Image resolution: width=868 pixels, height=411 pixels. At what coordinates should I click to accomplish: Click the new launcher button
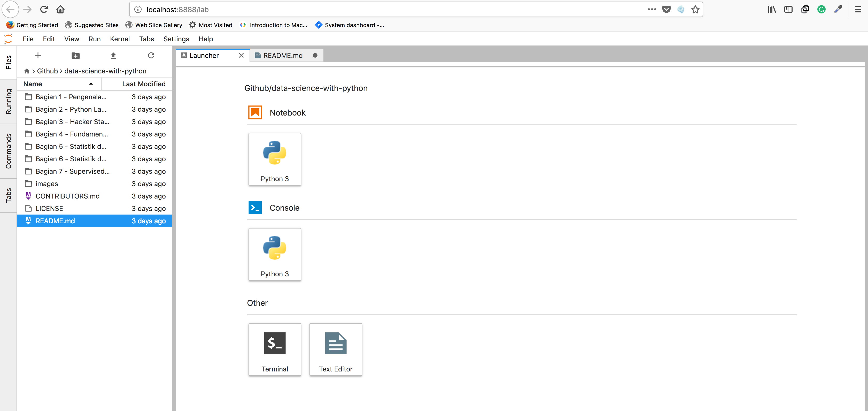[x=38, y=55]
